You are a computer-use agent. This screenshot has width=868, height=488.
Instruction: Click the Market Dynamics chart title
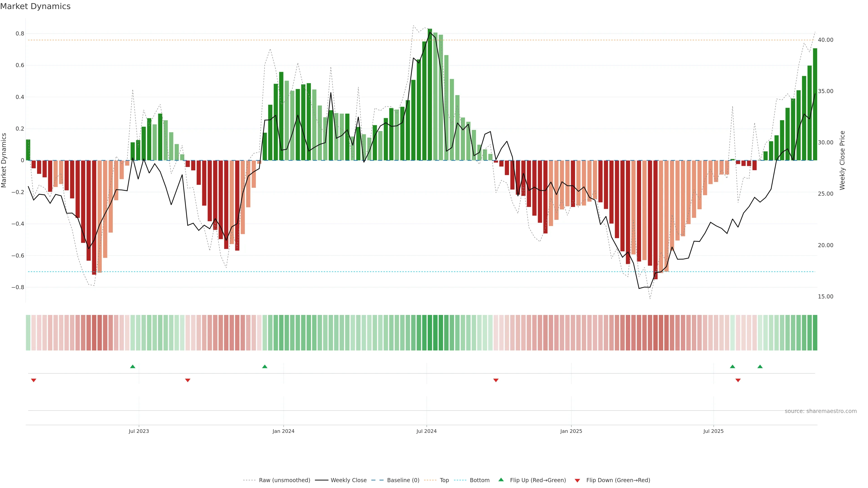[x=35, y=6]
